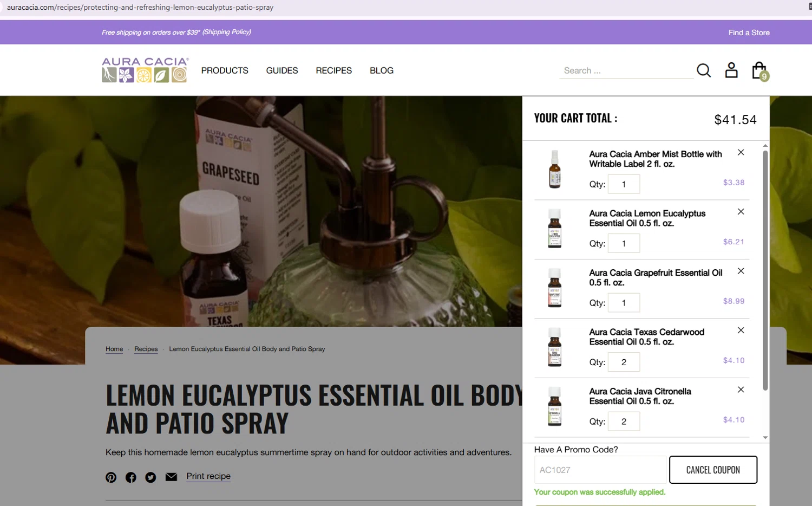The height and width of the screenshot is (506, 812).
Task: Click the coupon successfully applied message
Action: 600,492
